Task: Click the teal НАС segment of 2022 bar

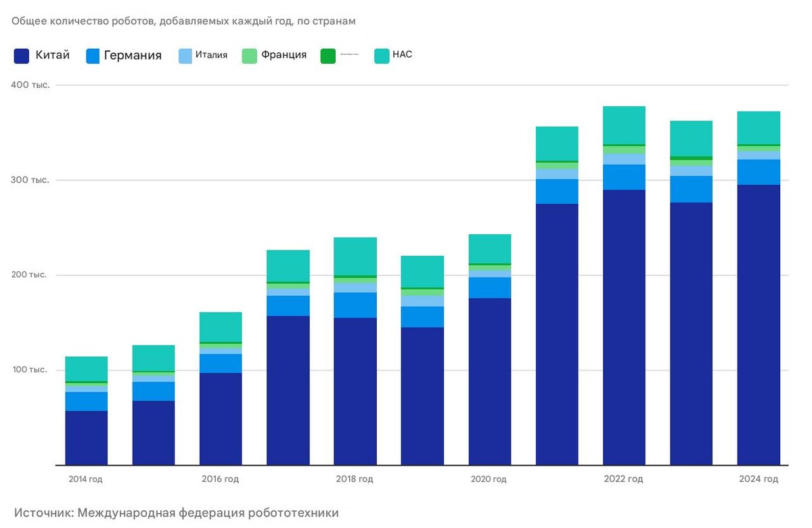Action: pos(624,125)
